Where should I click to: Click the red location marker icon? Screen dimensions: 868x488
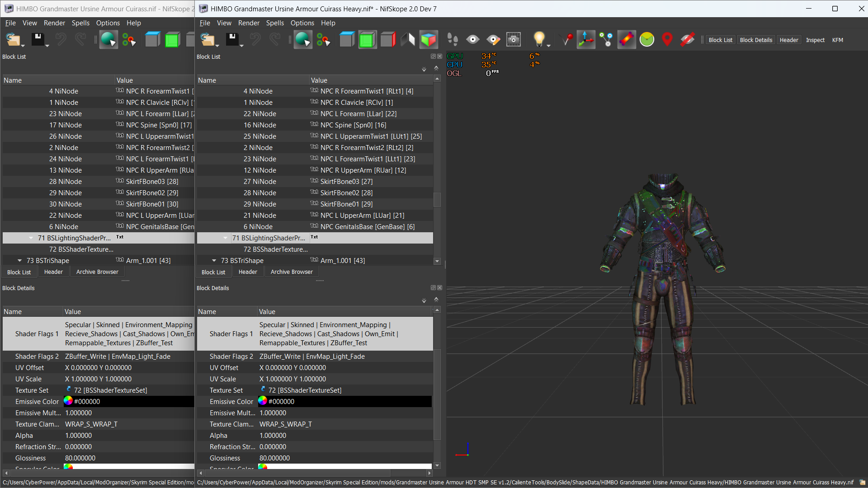pos(667,40)
